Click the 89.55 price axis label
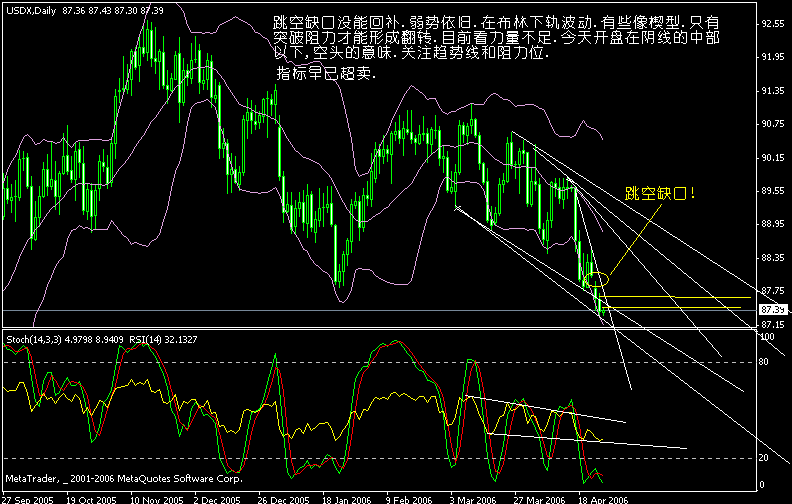 773,191
